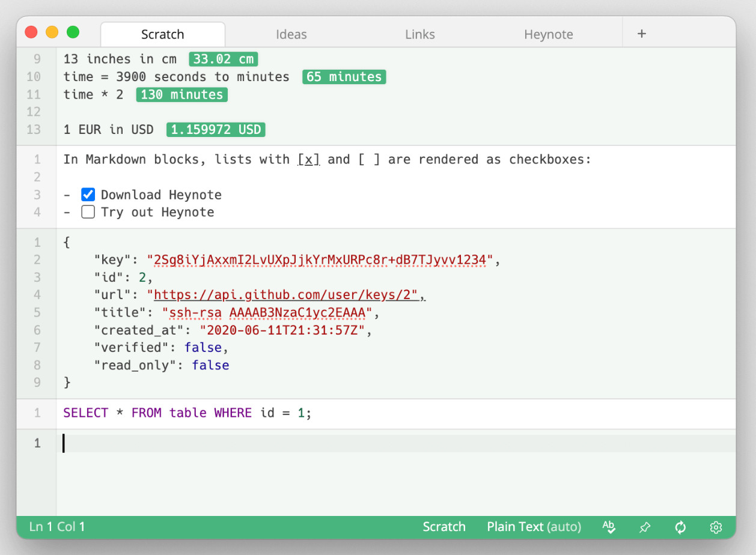Viewport: 756px width, 555px height.
Task: Add a new tab with plus icon
Action: tap(642, 34)
